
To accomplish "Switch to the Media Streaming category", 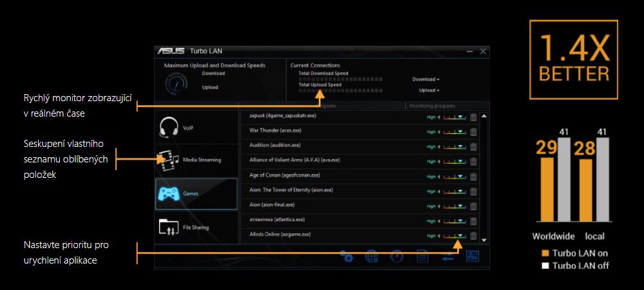I will click(x=196, y=160).
